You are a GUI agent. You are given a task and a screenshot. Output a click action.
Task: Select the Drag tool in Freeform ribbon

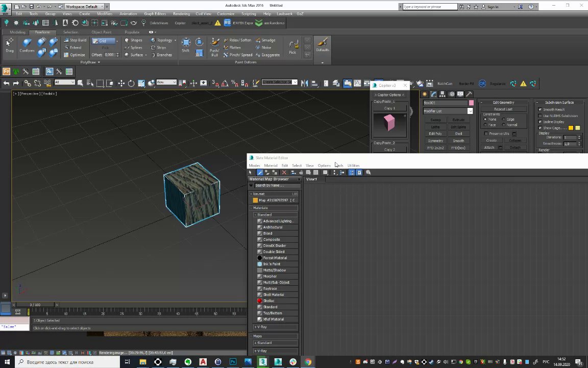coord(9,45)
